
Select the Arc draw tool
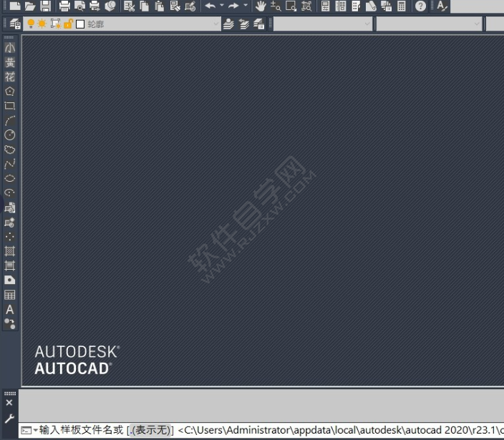pyautogui.click(x=10, y=120)
